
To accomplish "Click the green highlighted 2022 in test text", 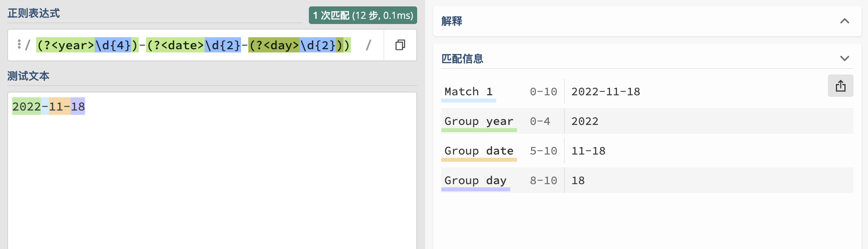I will tap(26, 106).
